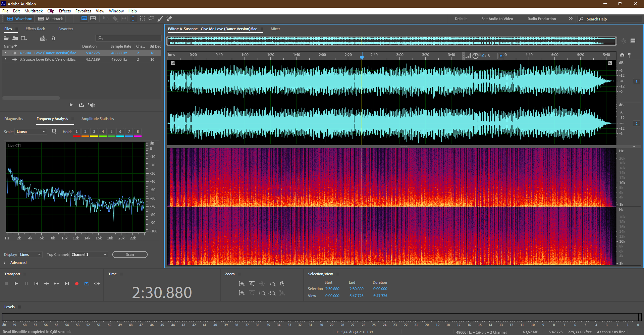
Task: Switch to the Amplitude Statistics tab
Action: pos(98,119)
